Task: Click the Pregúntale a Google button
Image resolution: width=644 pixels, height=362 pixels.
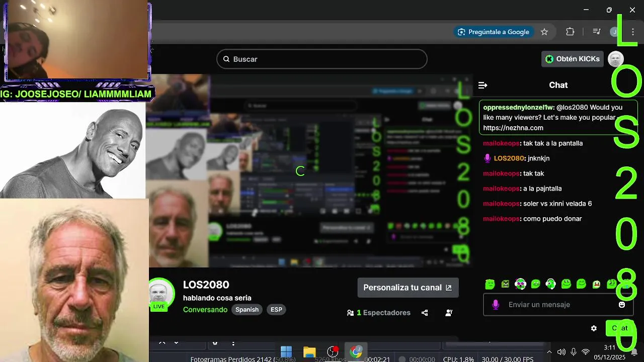Action: click(x=494, y=32)
